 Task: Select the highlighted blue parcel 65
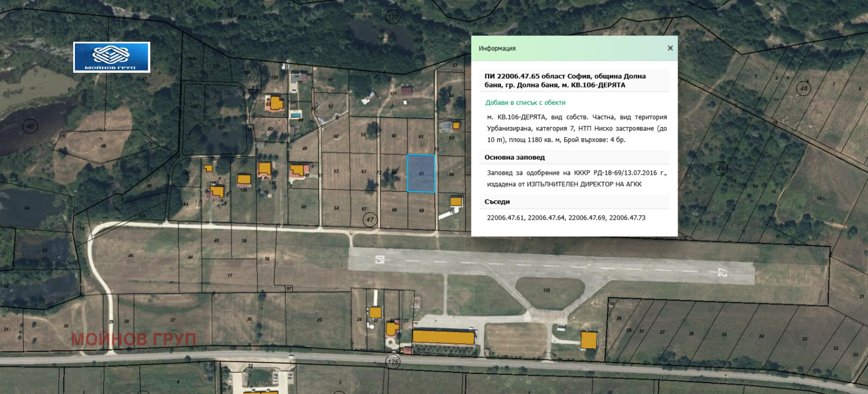tap(421, 173)
